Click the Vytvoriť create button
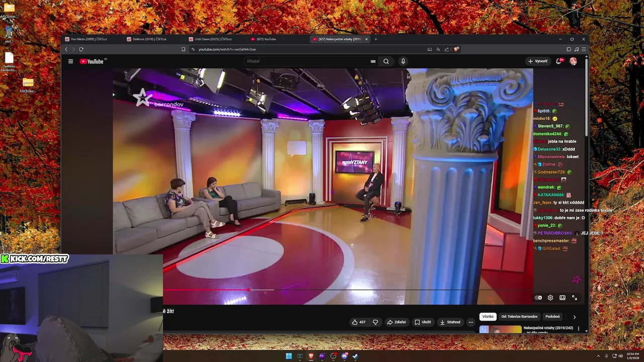The width and height of the screenshot is (644, 362). point(537,61)
